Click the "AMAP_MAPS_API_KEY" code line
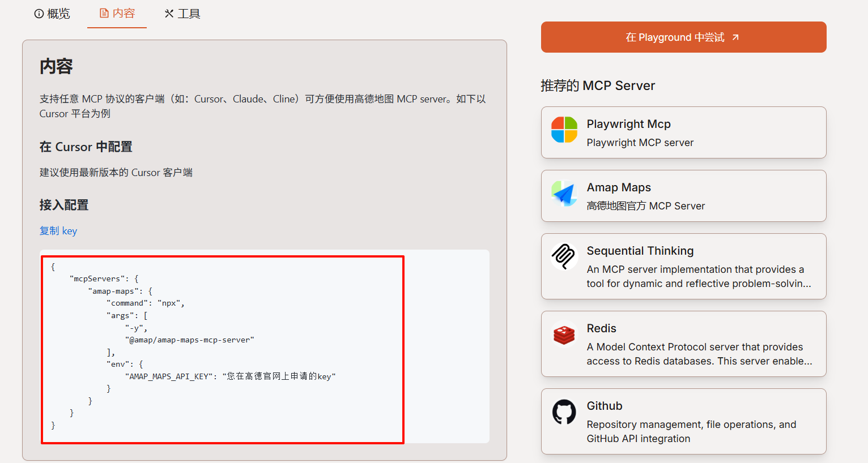This screenshot has height=463, width=868. 231,376
